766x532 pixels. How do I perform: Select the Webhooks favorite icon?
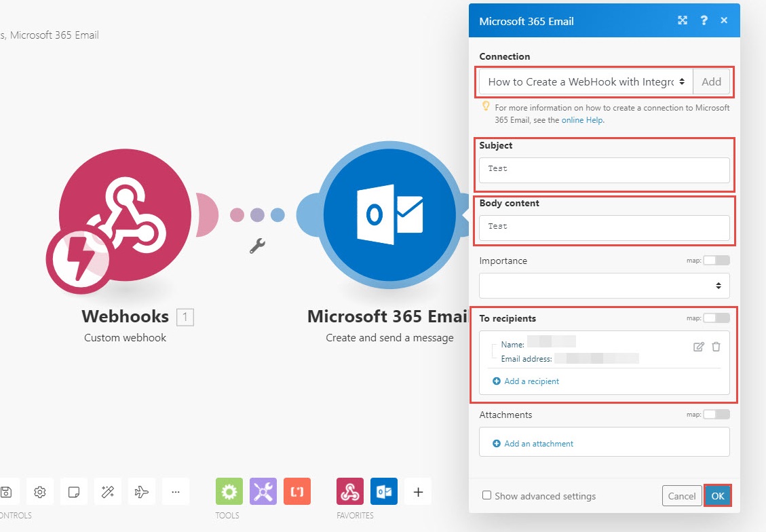point(350,491)
